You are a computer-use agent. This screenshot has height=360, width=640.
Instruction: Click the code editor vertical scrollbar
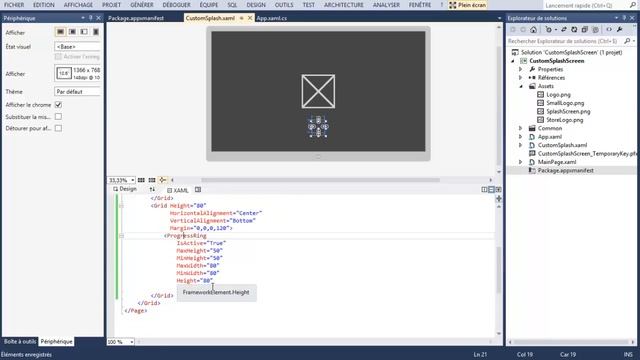point(499,269)
